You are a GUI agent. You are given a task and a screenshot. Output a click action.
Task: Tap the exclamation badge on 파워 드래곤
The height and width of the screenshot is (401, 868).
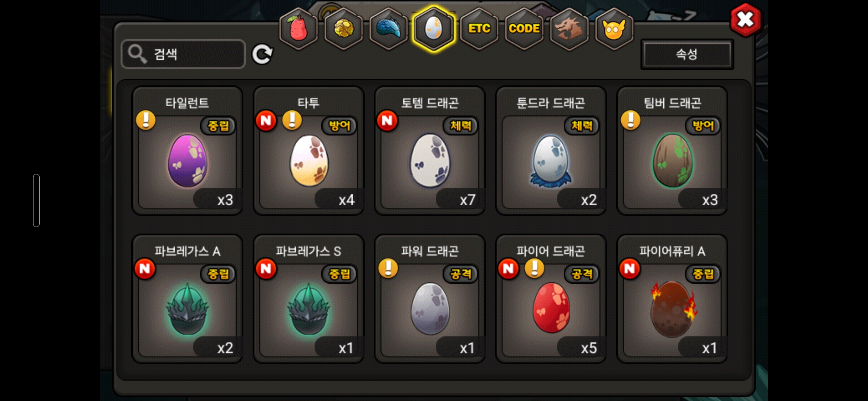click(x=388, y=268)
